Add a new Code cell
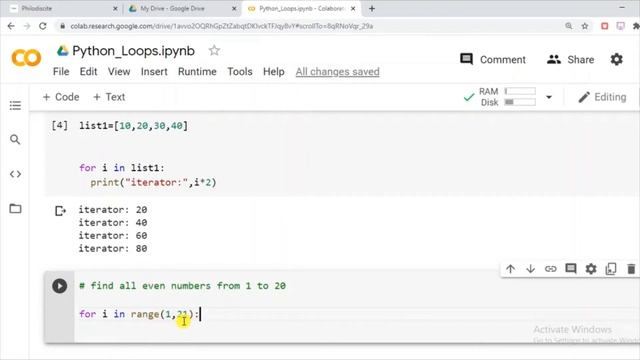This screenshot has height=360, width=640. click(x=61, y=97)
